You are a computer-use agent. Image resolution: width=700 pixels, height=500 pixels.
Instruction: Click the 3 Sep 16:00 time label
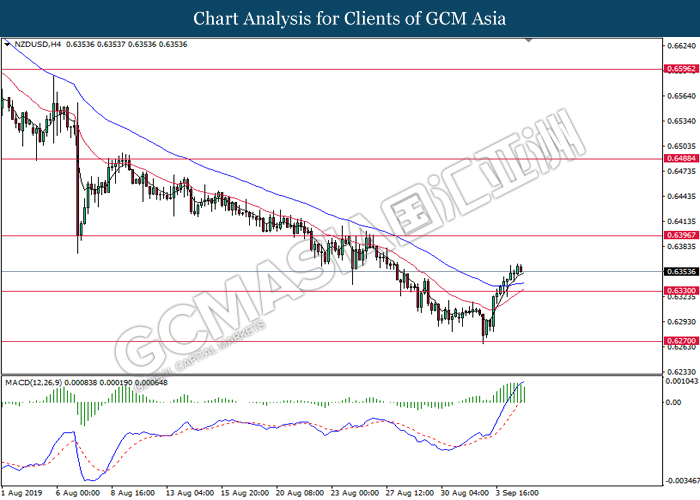click(517, 493)
